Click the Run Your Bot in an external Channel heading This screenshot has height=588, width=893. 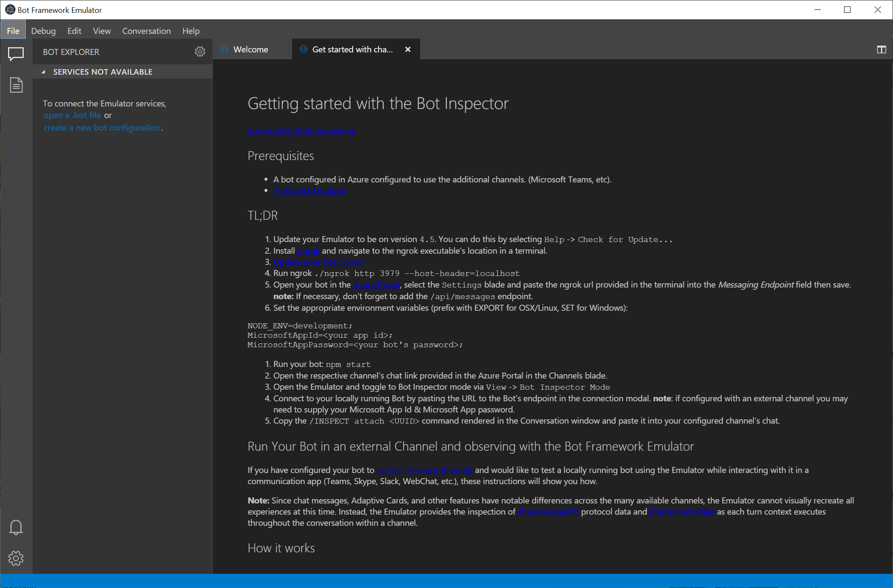pyautogui.click(x=471, y=446)
